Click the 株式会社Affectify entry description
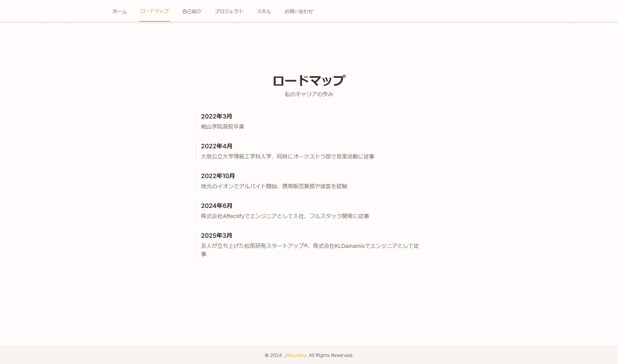The width and height of the screenshot is (618, 364). point(285,216)
